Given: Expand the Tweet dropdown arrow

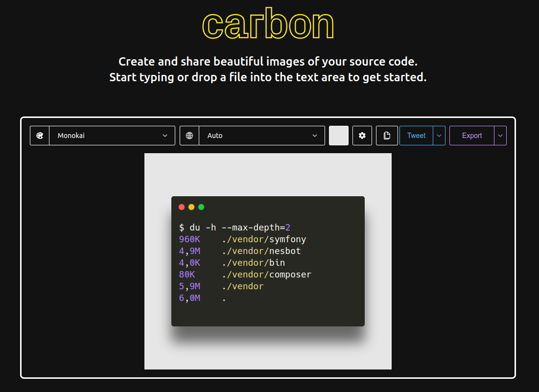Looking at the screenshot, I should [x=439, y=136].
